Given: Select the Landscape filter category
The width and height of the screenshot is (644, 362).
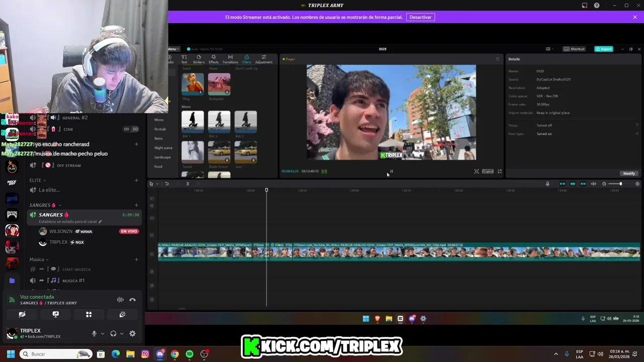Looking at the screenshot, I should click(x=163, y=157).
